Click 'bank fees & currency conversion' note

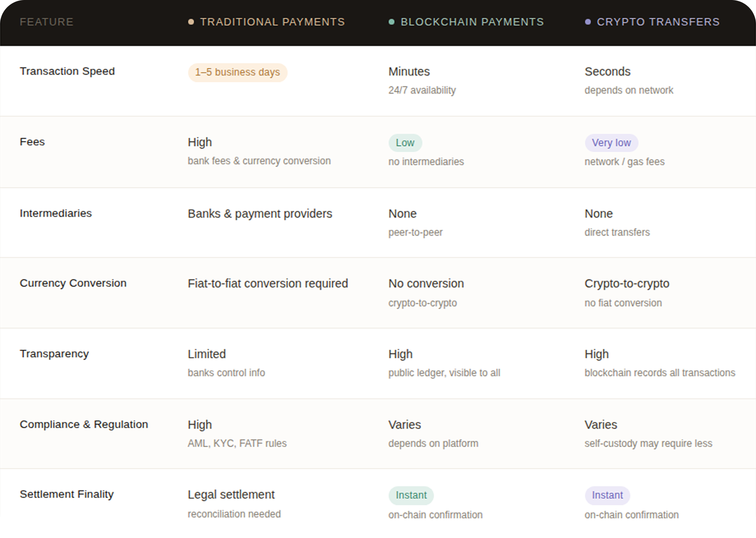tap(259, 161)
